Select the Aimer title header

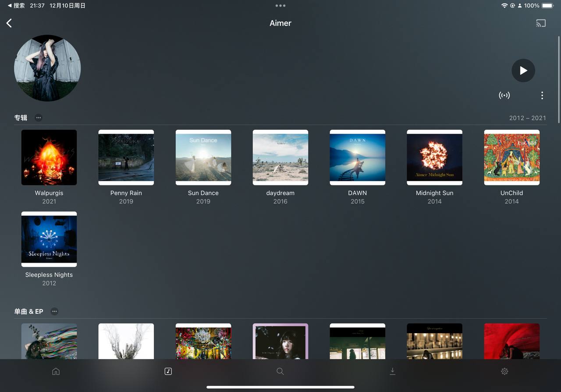click(x=280, y=23)
